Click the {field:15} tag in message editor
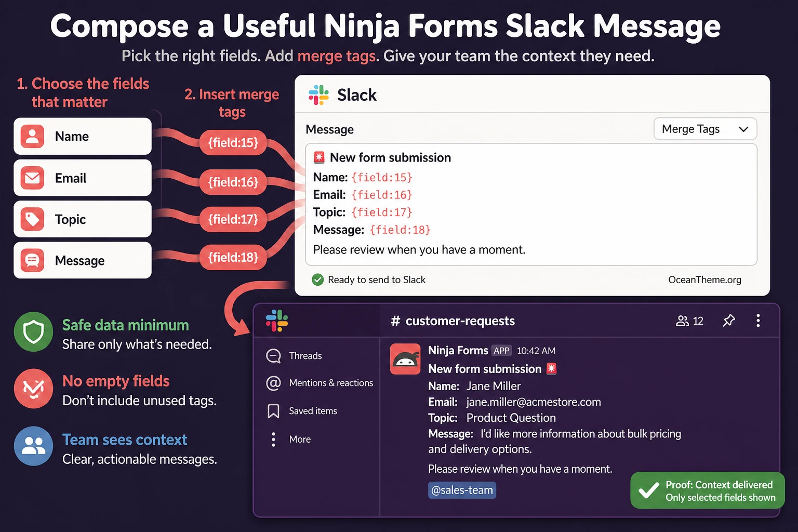This screenshot has width=798, height=532. click(382, 177)
